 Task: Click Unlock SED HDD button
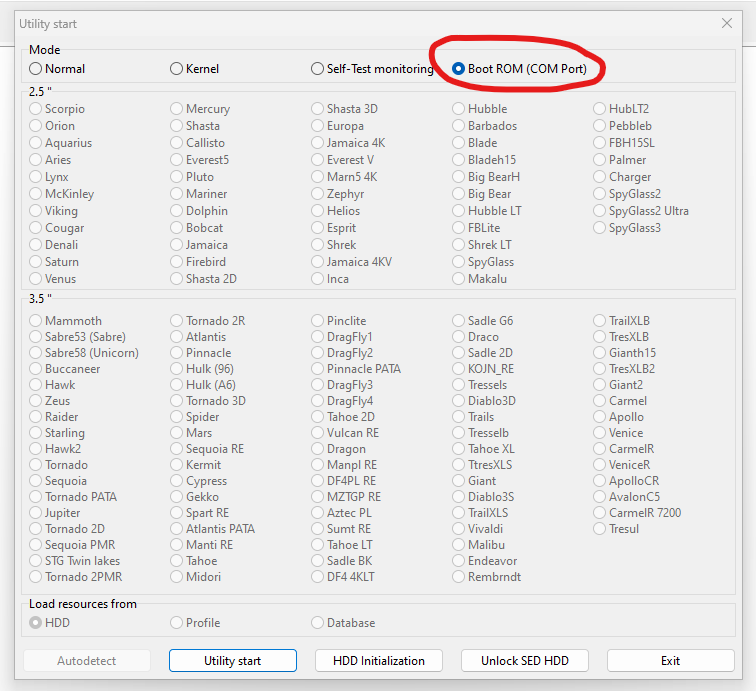click(524, 661)
